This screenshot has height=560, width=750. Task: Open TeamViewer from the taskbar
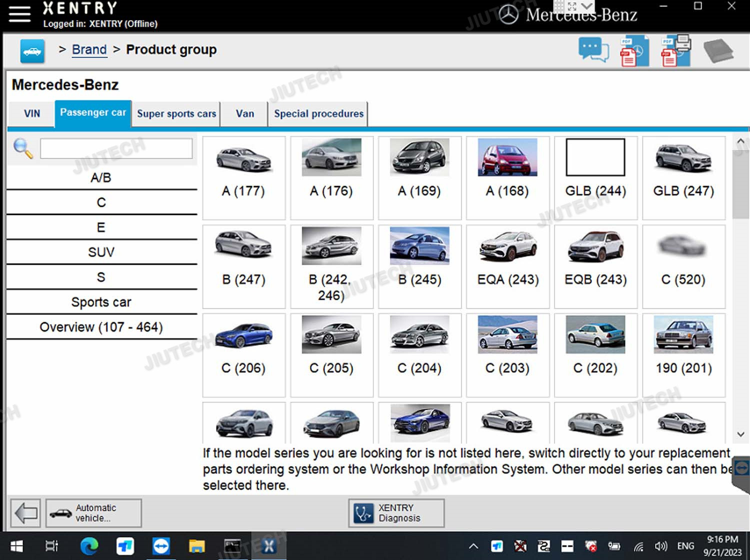(x=161, y=546)
